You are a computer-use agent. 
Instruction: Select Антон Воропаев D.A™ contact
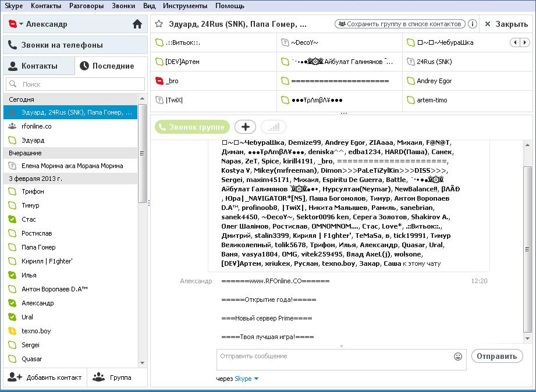point(70,289)
